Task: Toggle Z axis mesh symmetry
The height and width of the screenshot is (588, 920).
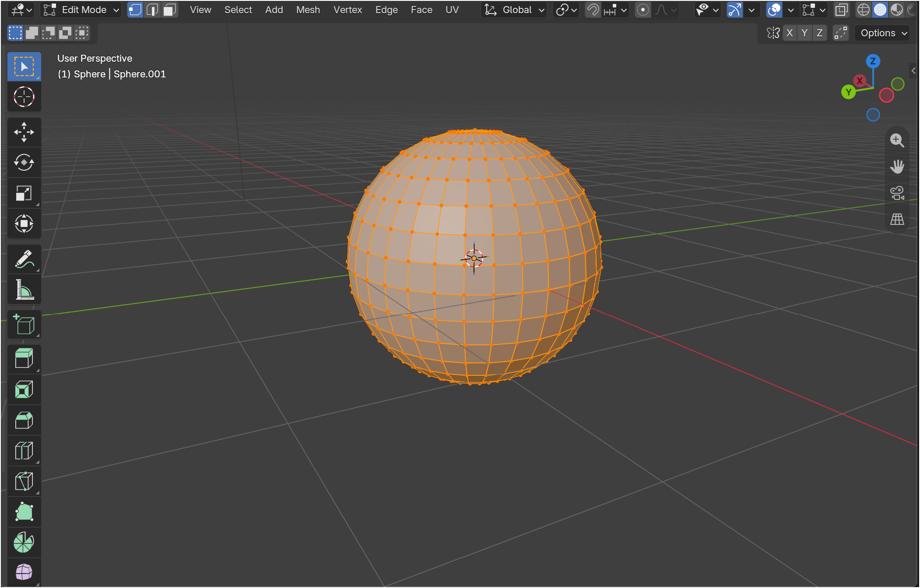Action: [x=819, y=33]
